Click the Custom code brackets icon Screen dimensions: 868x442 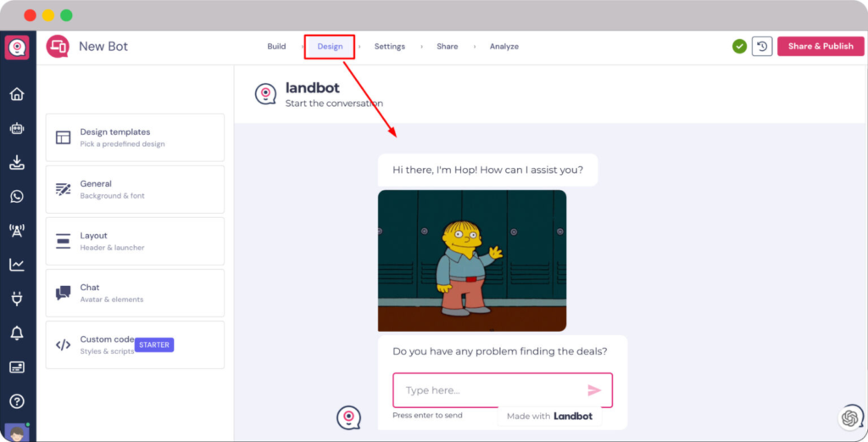click(x=63, y=344)
